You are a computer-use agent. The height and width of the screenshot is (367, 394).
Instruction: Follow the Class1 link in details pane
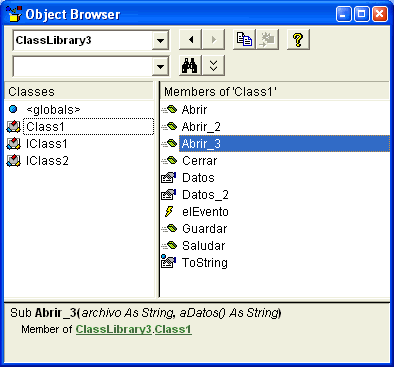(x=173, y=329)
